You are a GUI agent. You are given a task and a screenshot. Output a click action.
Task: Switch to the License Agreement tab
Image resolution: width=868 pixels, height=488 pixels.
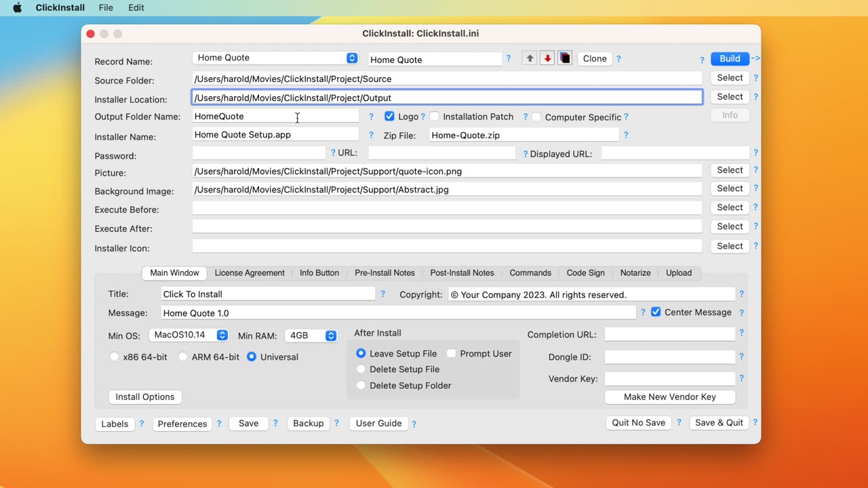(x=250, y=272)
